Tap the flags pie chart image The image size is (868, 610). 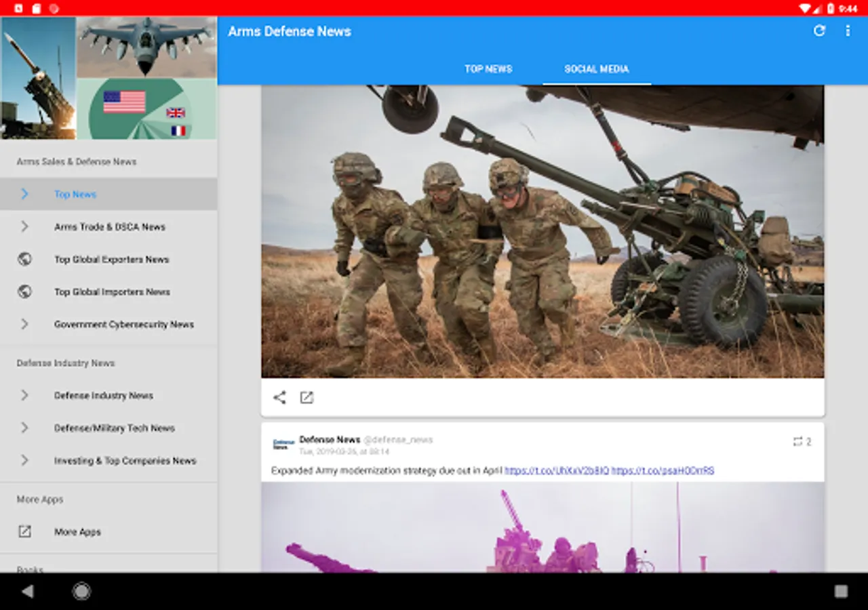point(146,108)
